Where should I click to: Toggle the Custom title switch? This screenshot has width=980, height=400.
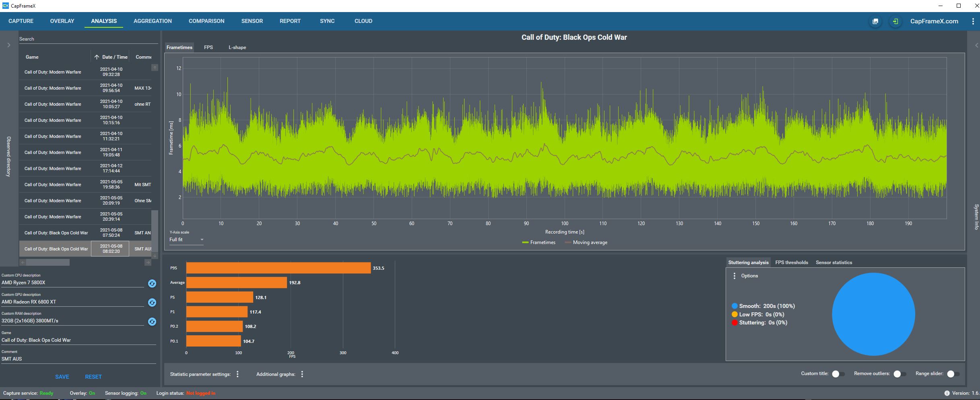(838, 374)
